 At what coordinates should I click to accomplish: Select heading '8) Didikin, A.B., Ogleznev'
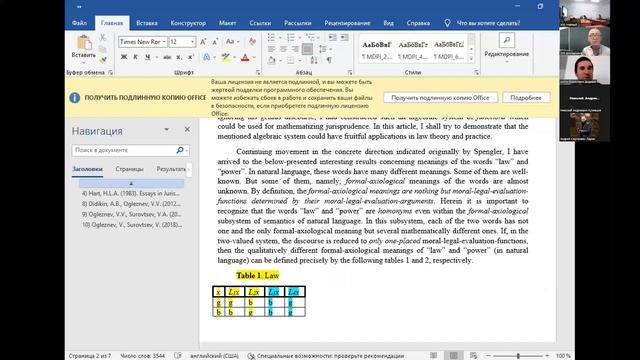[x=131, y=204]
